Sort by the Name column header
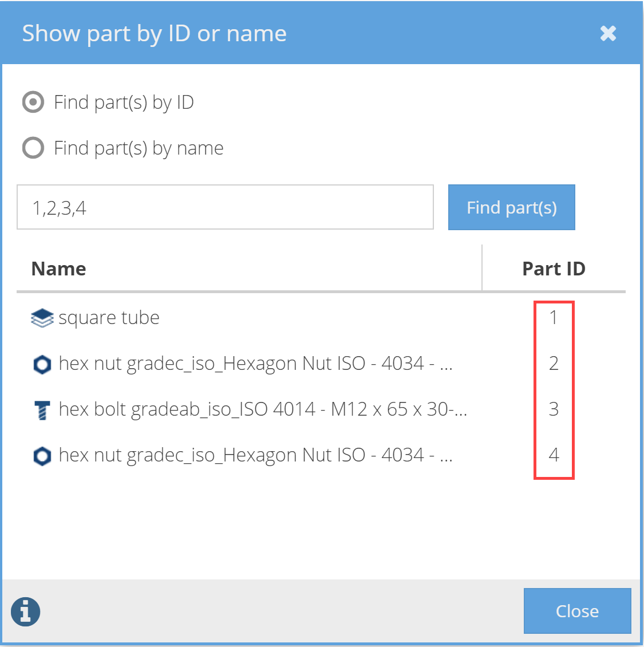The width and height of the screenshot is (644, 647). tap(59, 269)
